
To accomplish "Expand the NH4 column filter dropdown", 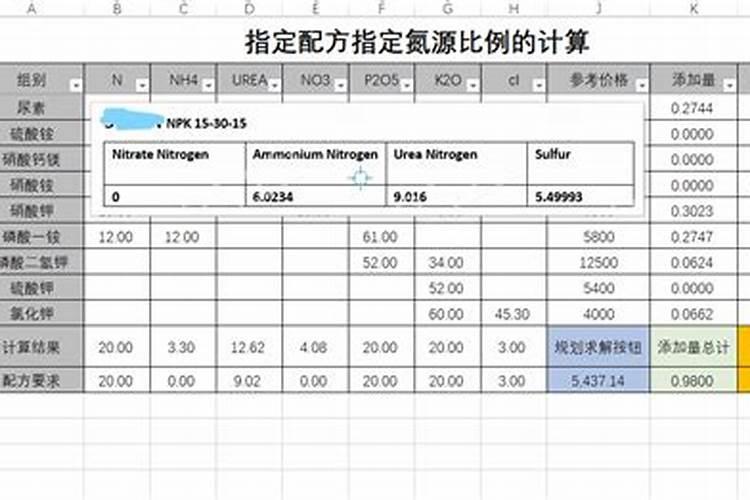I will [207, 83].
